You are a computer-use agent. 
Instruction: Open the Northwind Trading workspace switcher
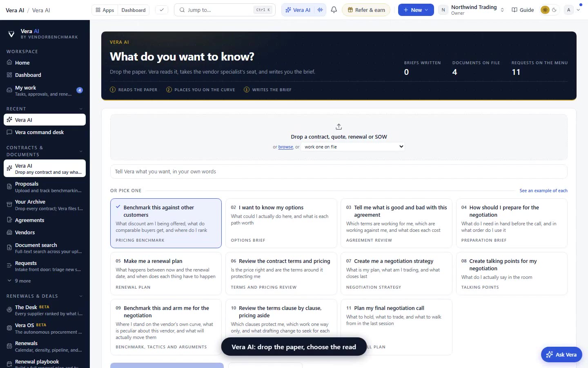(x=472, y=10)
